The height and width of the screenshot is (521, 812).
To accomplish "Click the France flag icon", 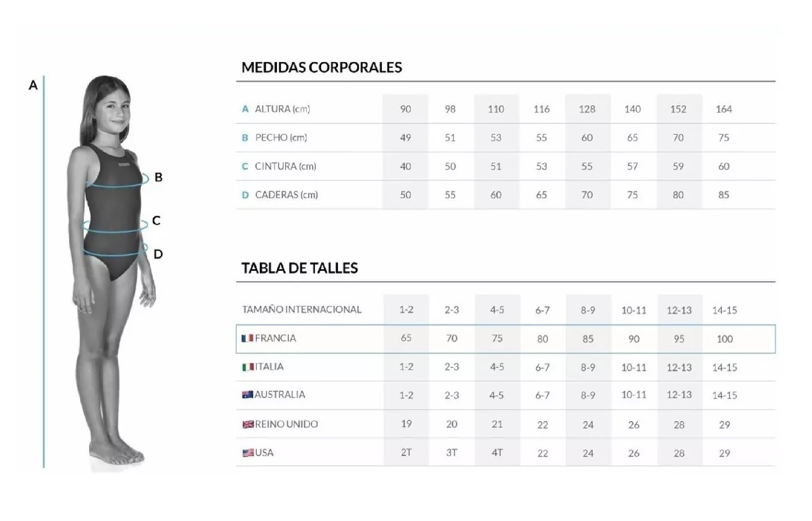I will tap(247, 338).
